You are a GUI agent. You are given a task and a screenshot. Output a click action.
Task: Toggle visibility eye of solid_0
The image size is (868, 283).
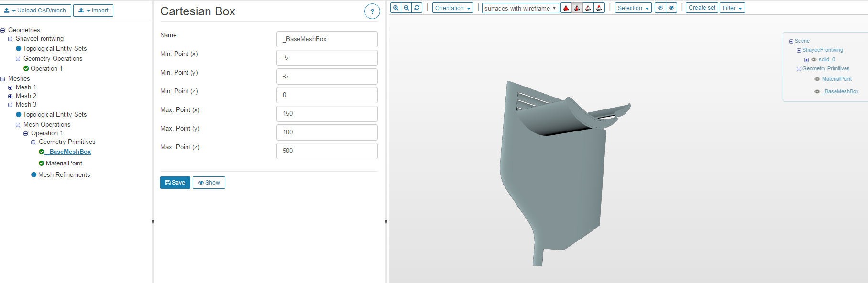[814, 60]
